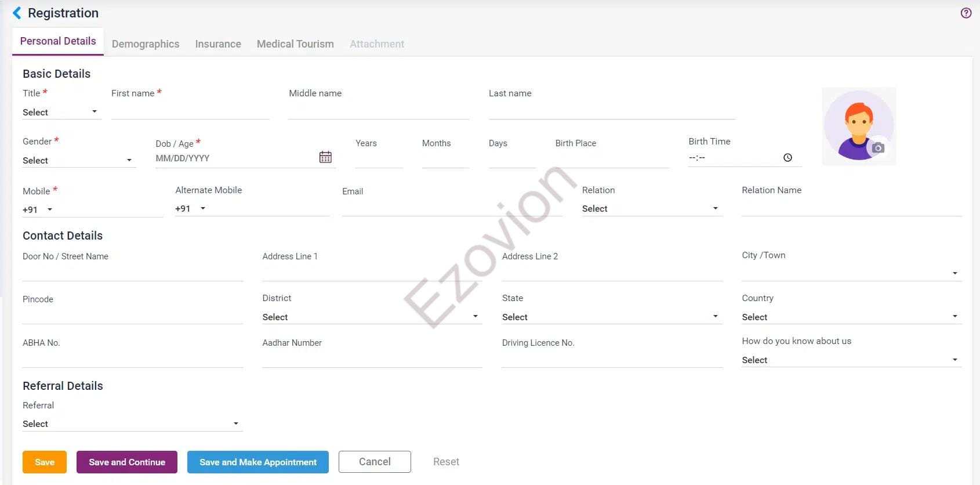Open the Dob calendar picker icon
Viewport: 980px width, 485px height.
click(x=325, y=157)
